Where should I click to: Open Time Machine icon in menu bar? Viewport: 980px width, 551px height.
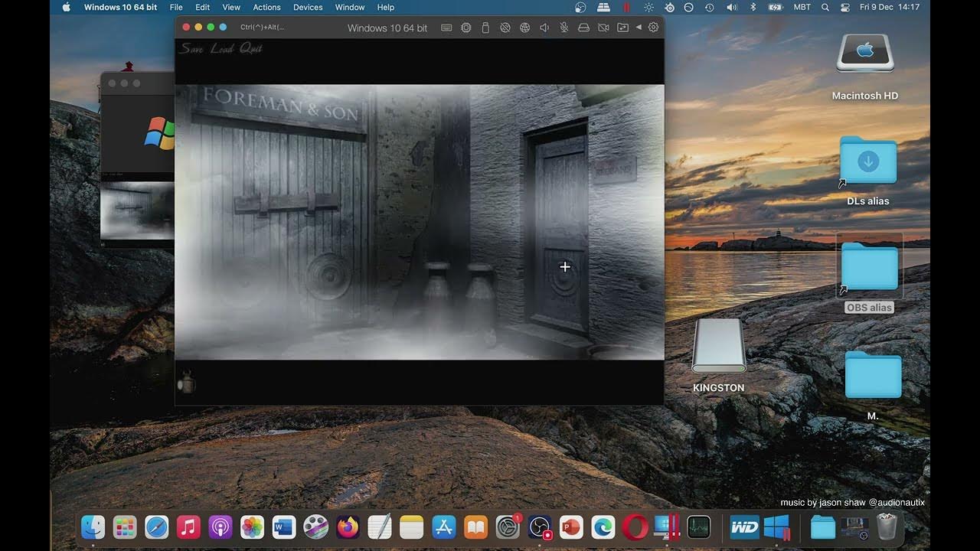coord(710,7)
